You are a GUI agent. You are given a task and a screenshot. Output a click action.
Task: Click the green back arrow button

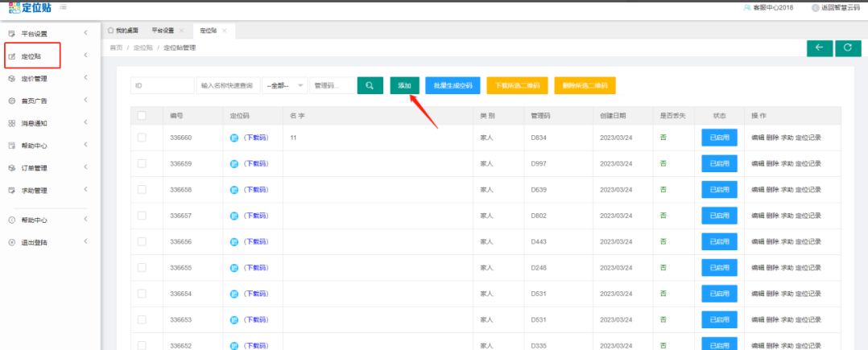pos(819,48)
